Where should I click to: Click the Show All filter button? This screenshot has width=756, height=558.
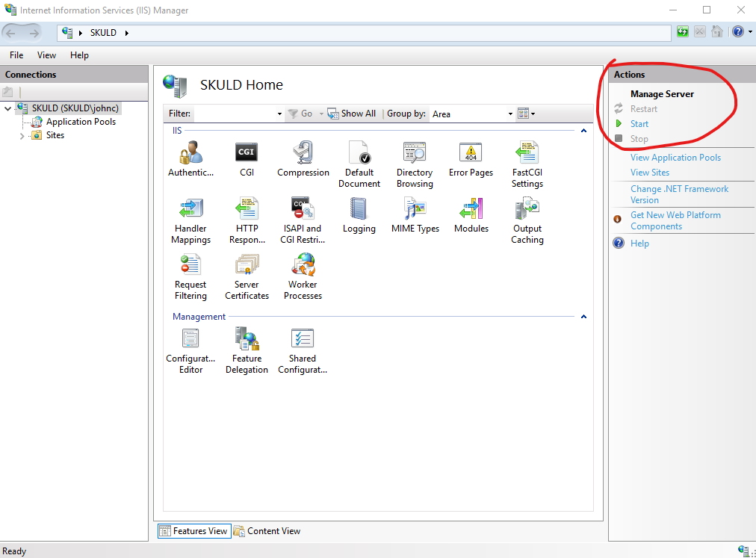[x=352, y=114]
